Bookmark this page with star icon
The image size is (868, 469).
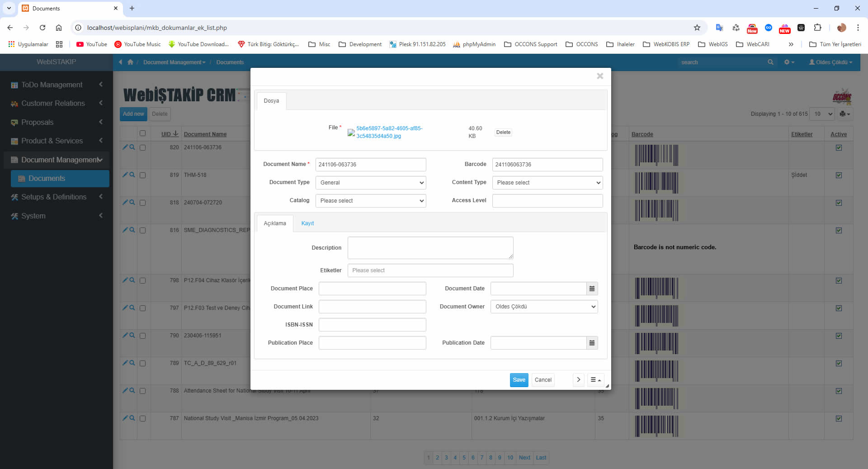point(697,28)
